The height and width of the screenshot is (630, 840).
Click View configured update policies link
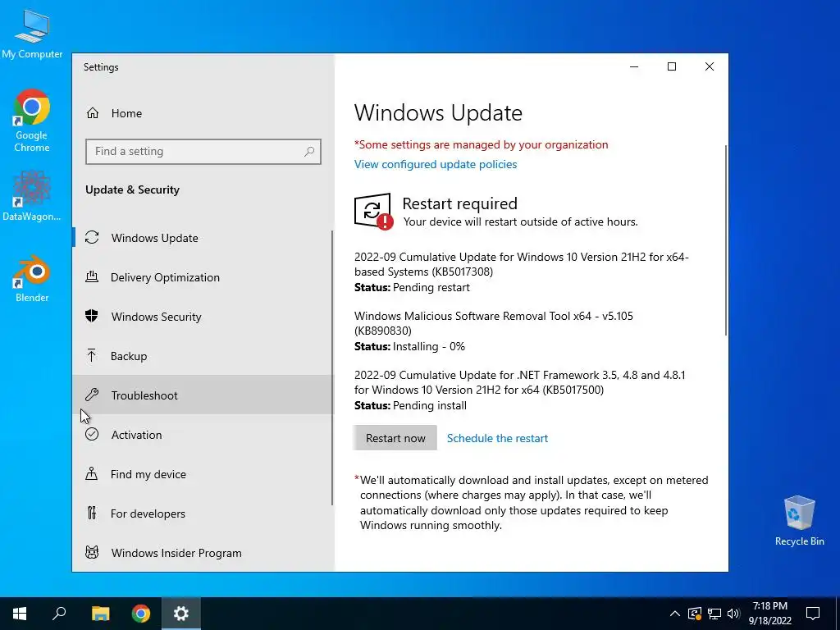coord(436,164)
